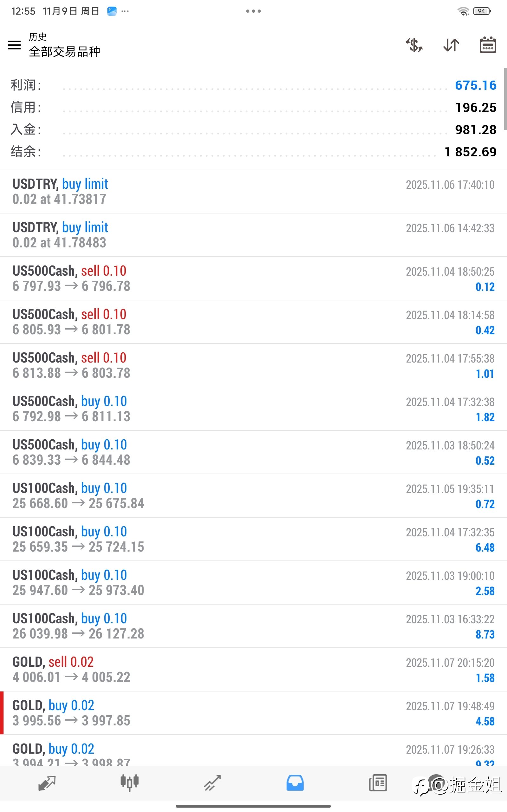
Task: Select USDTRY buy limit at 41.78483
Action: [x=253, y=235]
